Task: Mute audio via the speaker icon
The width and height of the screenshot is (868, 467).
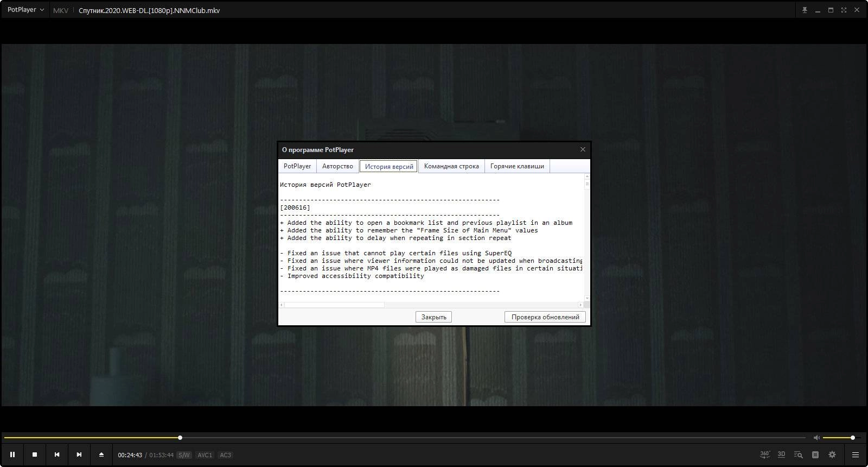Action: [816, 438]
